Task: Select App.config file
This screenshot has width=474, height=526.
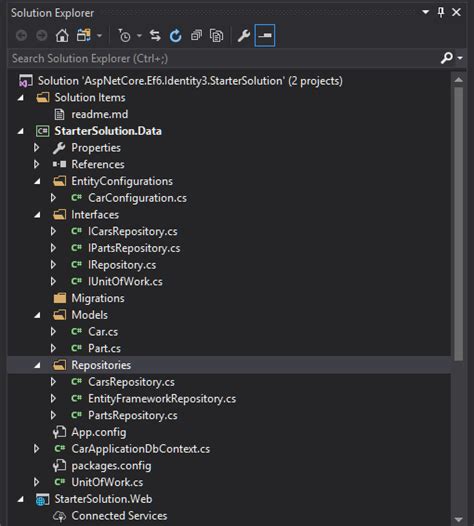Action: 99,432
